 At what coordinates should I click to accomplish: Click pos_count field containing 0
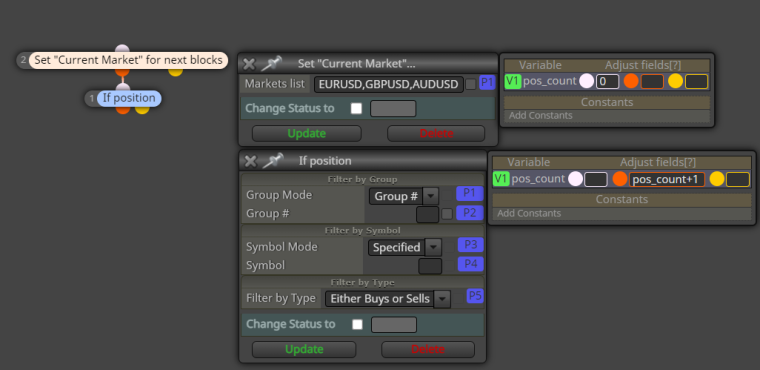click(x=608, y=81)
